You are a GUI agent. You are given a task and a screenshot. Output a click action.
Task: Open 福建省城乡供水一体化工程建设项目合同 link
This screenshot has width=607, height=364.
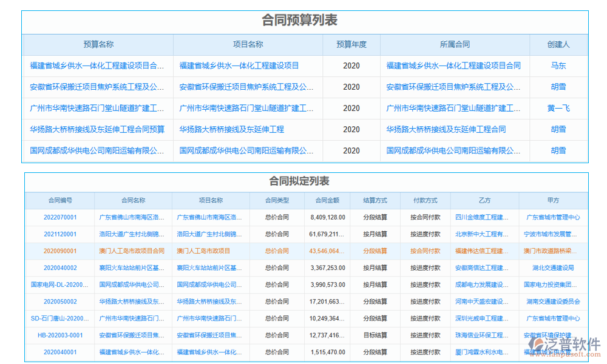[452, 66]
